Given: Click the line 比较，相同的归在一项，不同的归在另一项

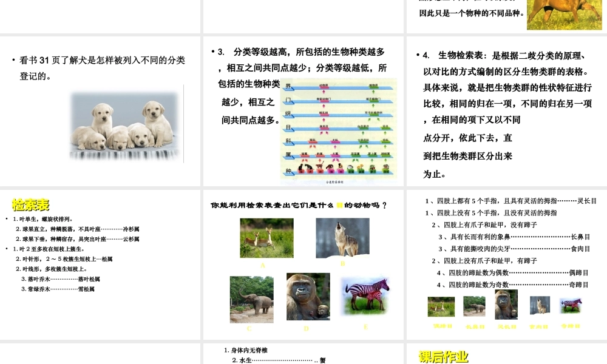Looking at the screenshot, I should point(507,104).
